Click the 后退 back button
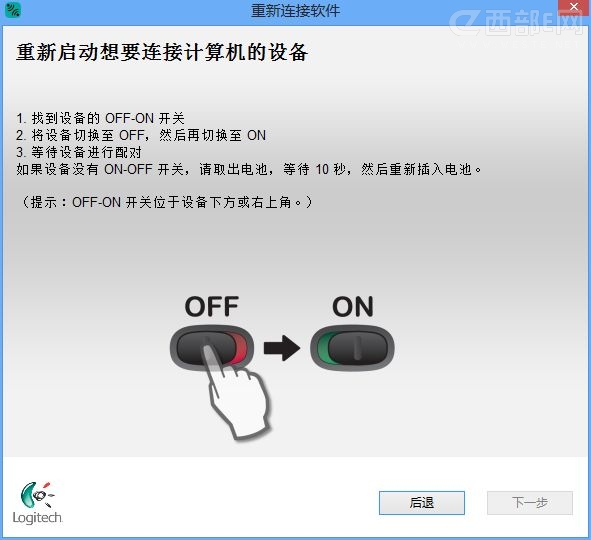This screenshot has width=591, height=540. pos(421,503)
